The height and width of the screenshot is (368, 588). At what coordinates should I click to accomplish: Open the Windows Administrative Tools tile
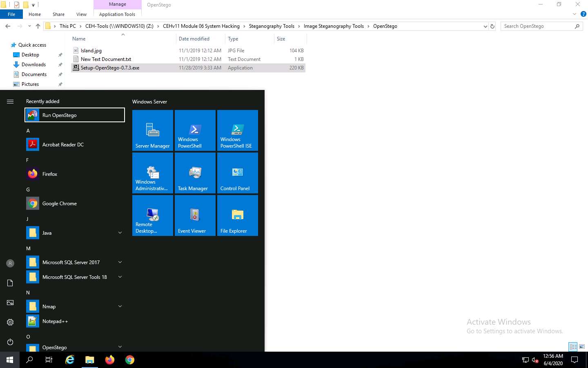[153, 173]
